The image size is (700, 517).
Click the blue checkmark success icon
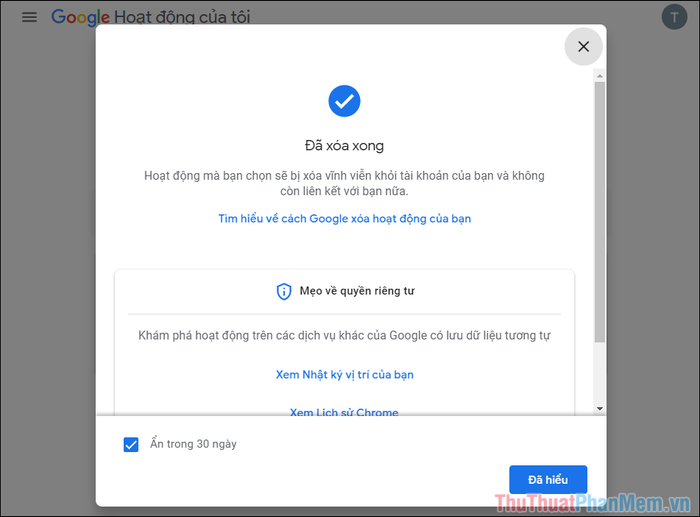344,101
